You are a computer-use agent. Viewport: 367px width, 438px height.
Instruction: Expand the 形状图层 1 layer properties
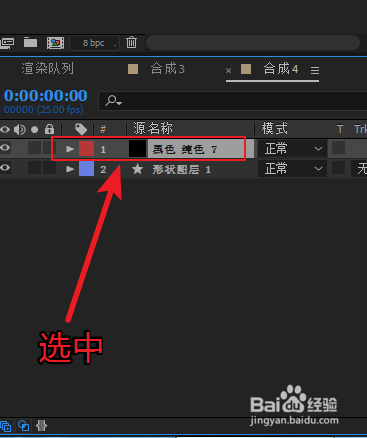(x=70, y=169)
